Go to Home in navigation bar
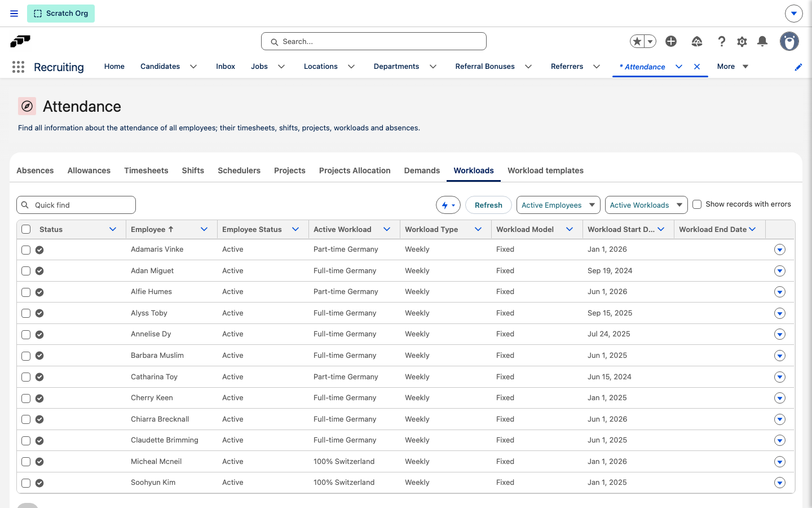Viewport: 812px width, 508px height. (x=114, y=67)
